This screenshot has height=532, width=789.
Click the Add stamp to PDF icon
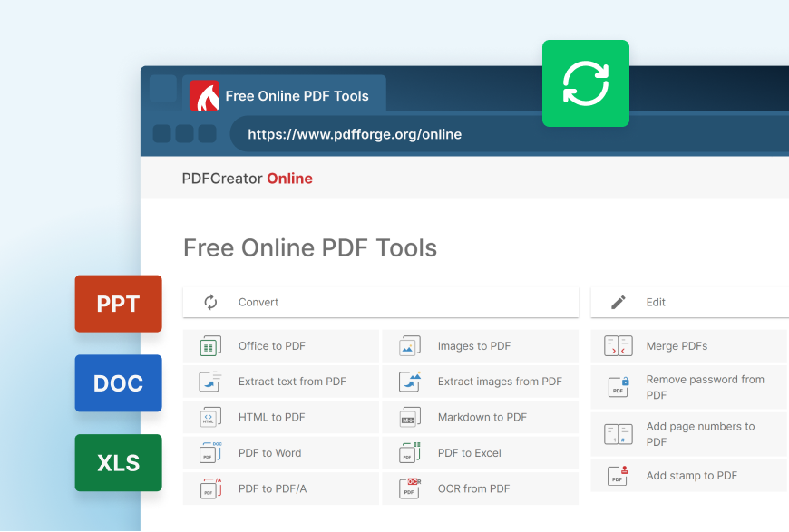pos(619,476)
